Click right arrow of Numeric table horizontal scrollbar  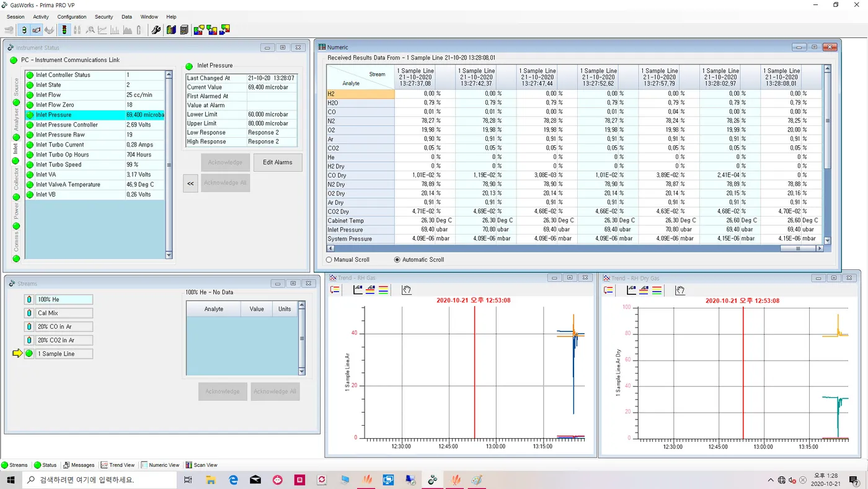pos(820,248)
